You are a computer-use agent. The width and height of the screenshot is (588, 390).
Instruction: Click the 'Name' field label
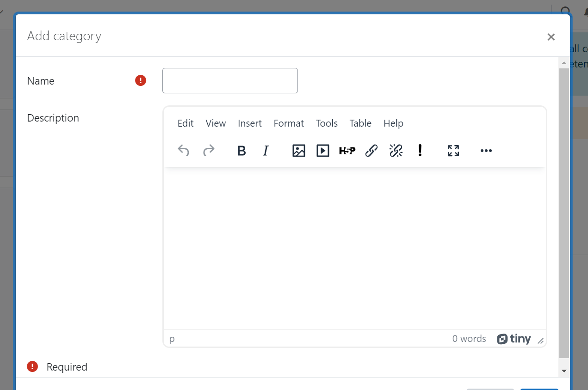tap(41, 81)
